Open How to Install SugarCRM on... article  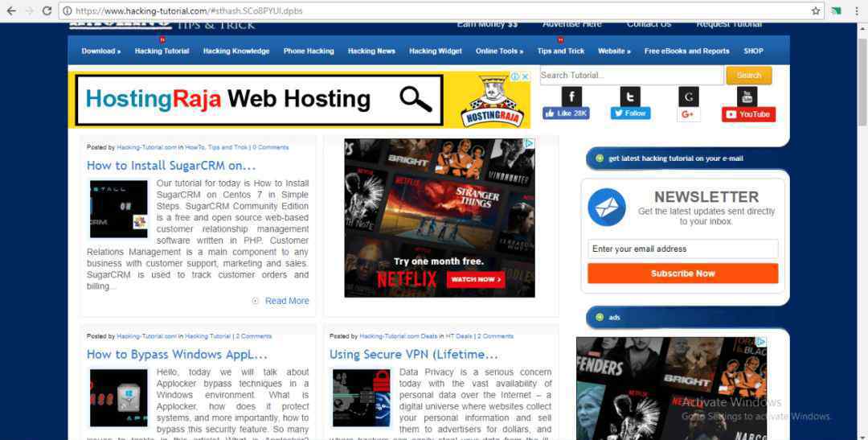[x=171, y=166]
